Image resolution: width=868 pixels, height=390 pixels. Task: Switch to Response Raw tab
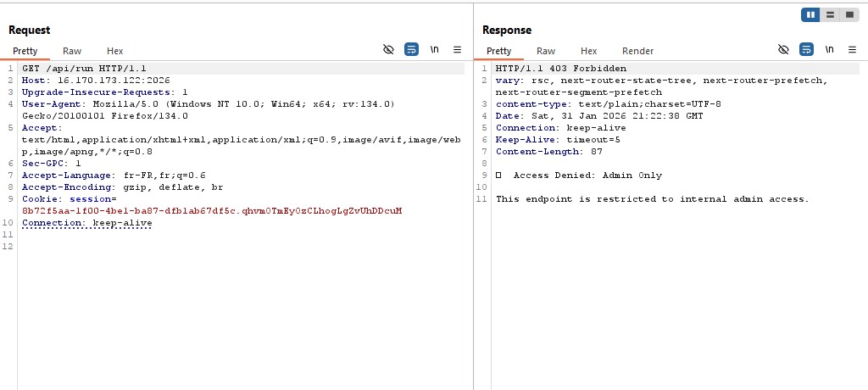[546, 51]
